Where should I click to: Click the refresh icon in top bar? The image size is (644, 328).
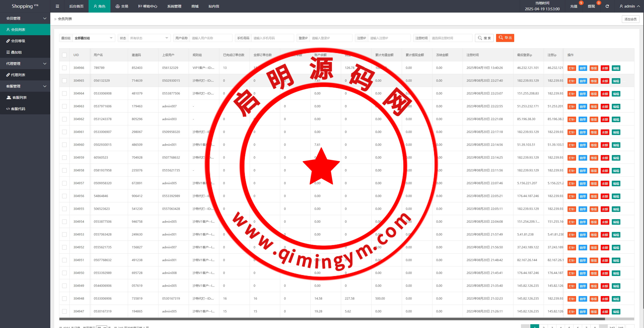(x=607, y=6)
